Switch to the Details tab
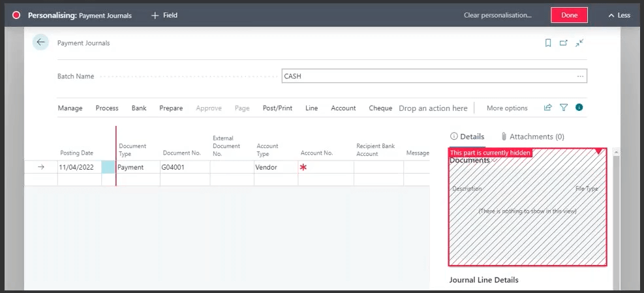 coord(467,137)
